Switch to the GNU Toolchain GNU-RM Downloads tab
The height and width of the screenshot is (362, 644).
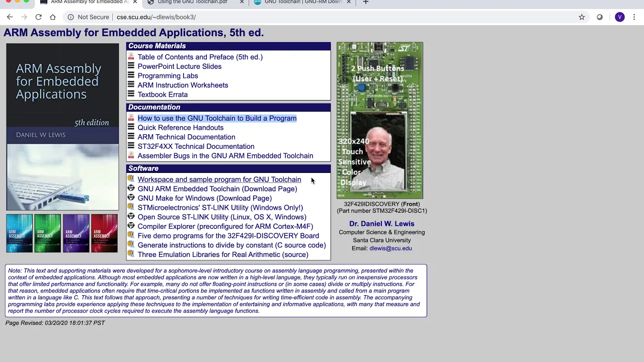303,3
